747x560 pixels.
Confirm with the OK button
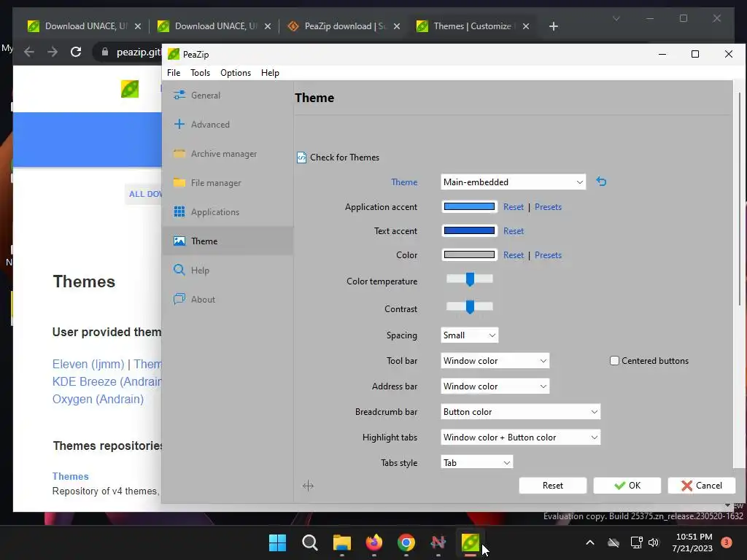(627, 485)
